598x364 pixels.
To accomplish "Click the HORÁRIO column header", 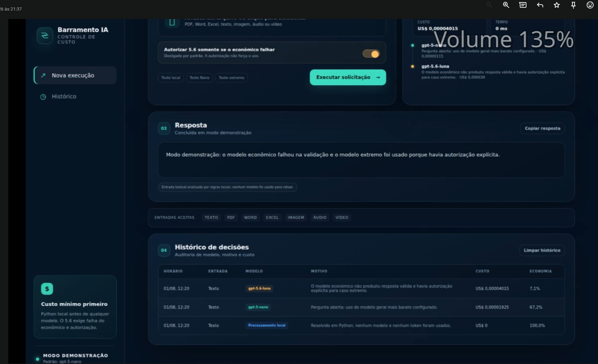I will (173, 271).
